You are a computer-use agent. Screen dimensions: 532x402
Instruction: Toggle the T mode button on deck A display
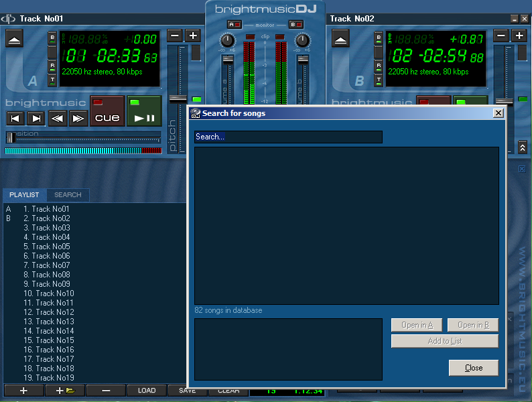tap(52, 80)
